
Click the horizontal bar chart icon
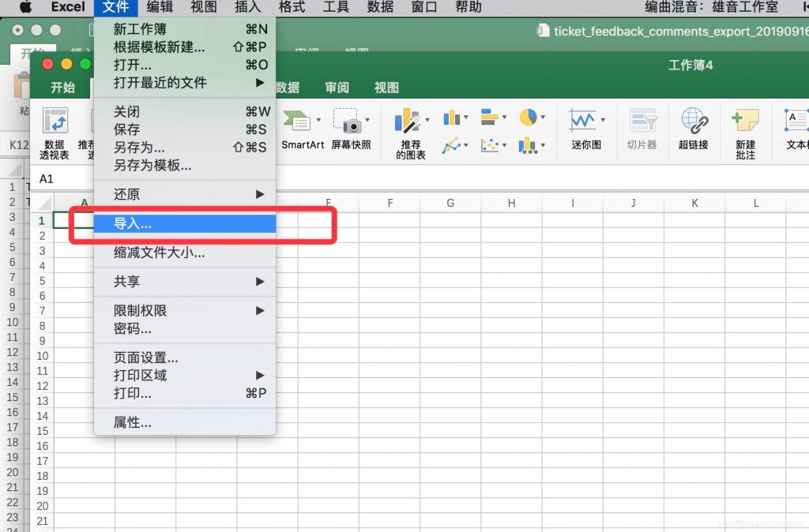pos(490,117)
